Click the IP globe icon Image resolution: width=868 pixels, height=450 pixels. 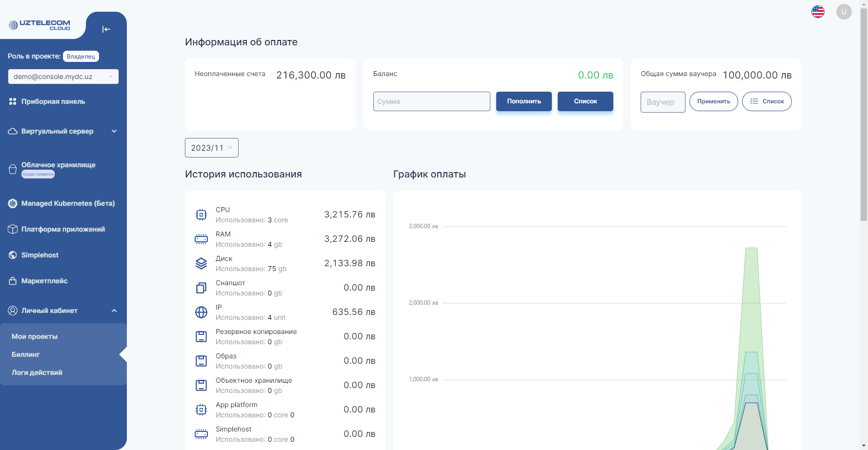point(201,312)
